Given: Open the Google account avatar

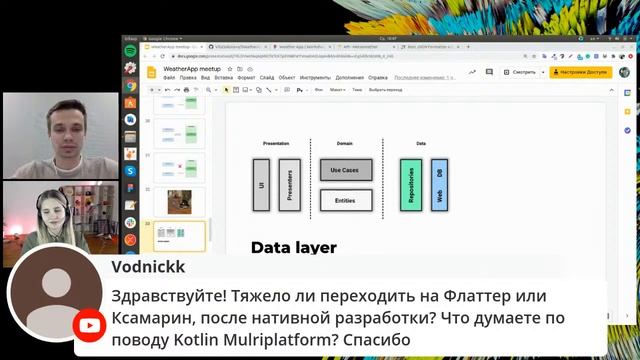Looking at the screenshot, I should [624, 72].
